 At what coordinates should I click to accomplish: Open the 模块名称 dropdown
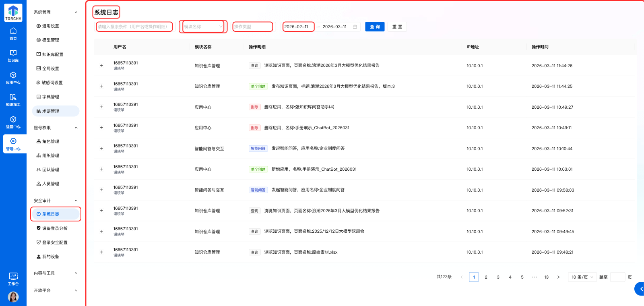point(203,27)
